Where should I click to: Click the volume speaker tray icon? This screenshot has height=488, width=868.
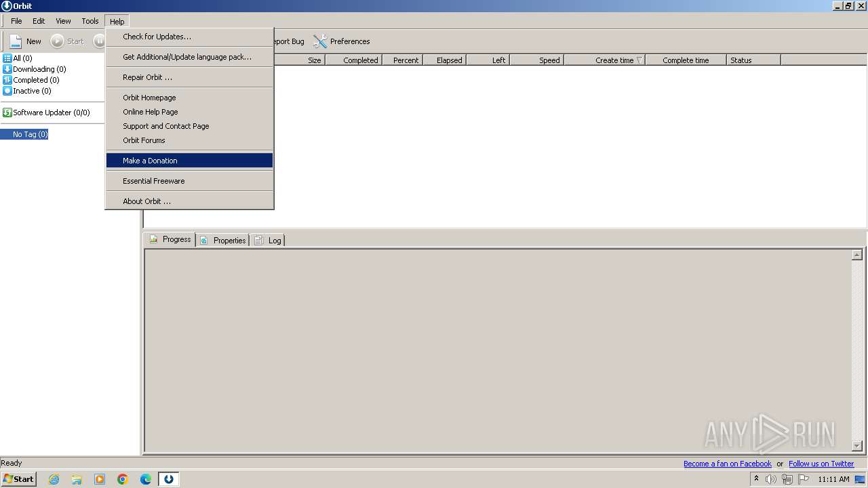tap(771, 479)
